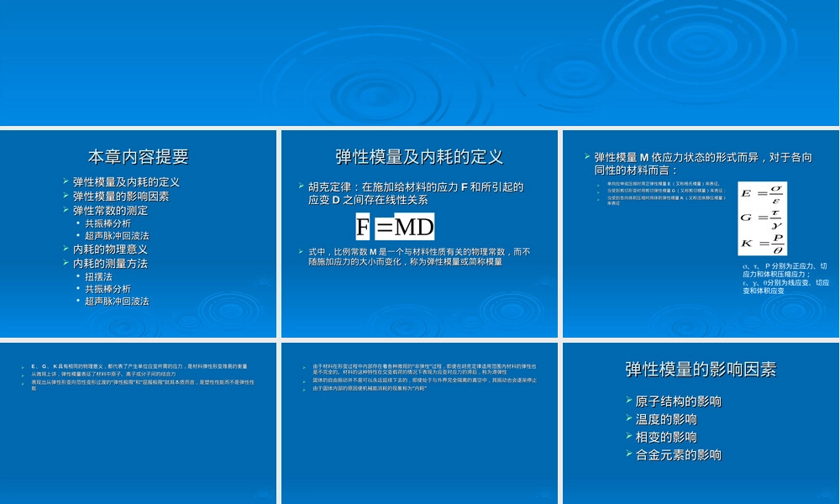This screenshot has height=504, width=840.
Task: Click the paragraph beginning 弹性模量 M 依应力状态
Action: click(x=703, y=163)
